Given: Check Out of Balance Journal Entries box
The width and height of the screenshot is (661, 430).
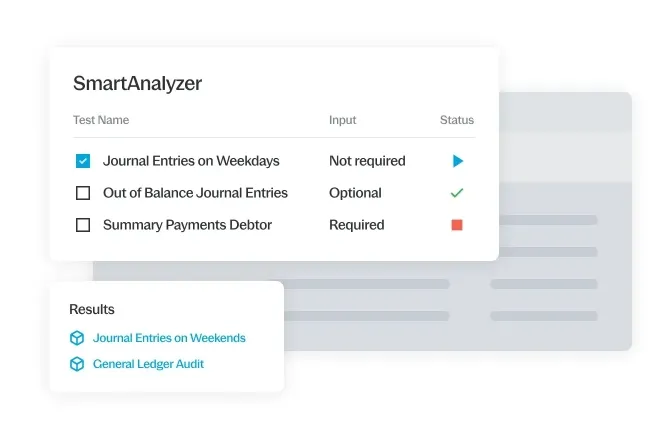Looking at the screenshot, I should click(83, 193).
